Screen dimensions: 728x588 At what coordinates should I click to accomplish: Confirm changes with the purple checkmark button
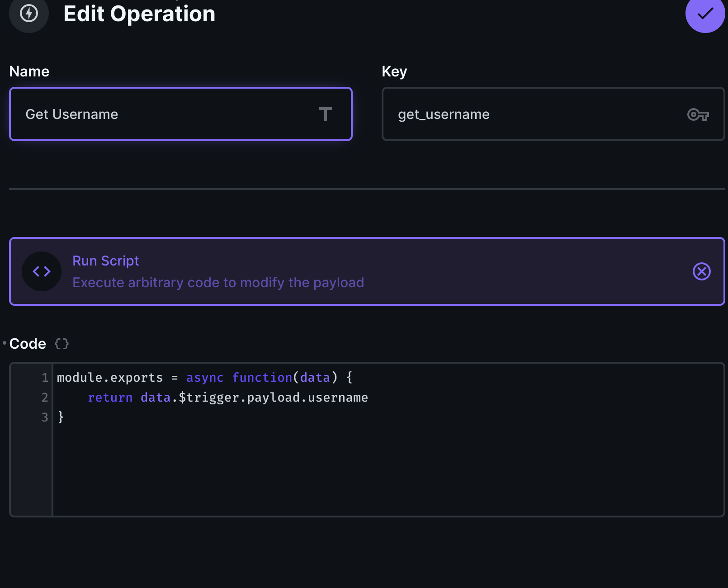[x=704, y=15]
